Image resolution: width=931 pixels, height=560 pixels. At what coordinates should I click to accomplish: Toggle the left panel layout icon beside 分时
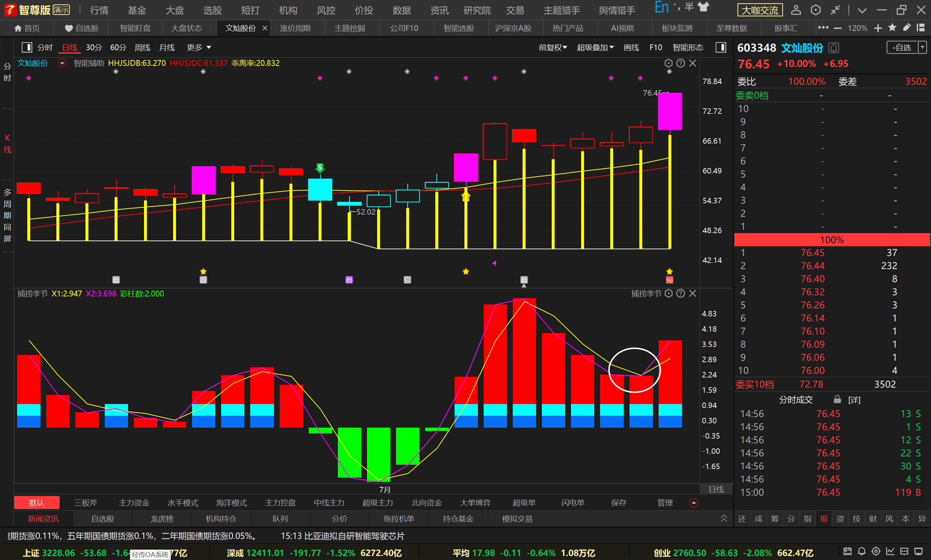coord(27,47)
